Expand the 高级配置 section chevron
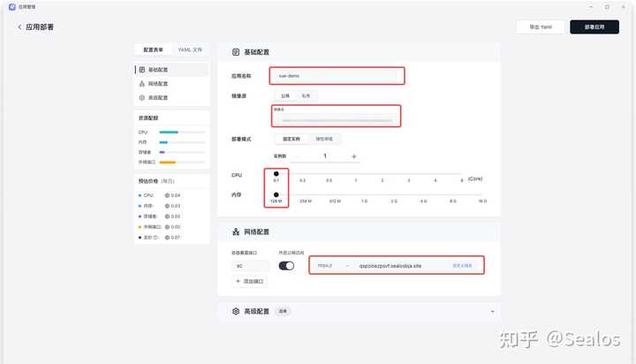Image resolution: width=636 pixels, height=364 pixels. 492,312
